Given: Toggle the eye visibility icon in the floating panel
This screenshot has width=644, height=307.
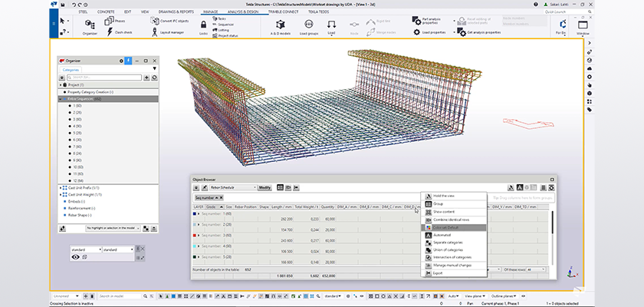Looking at the screenshot, I should (x=76, y=257).
